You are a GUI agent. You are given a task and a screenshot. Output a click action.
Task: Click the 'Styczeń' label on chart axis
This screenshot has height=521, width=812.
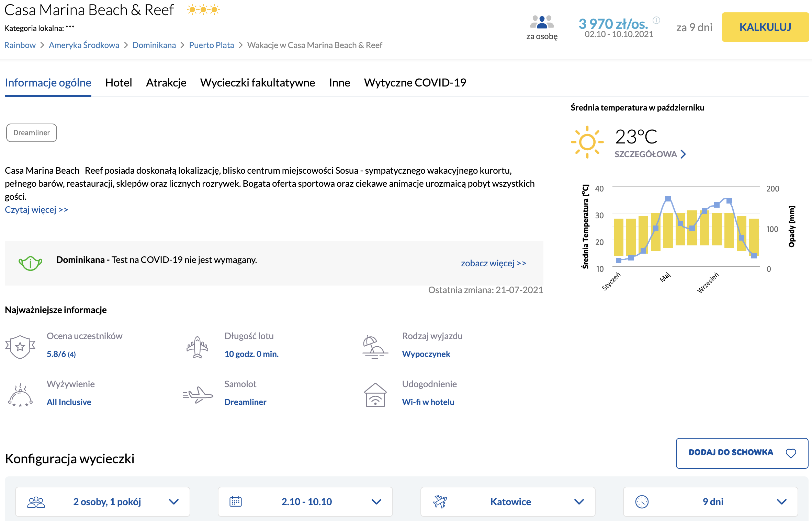pos(611,281)
